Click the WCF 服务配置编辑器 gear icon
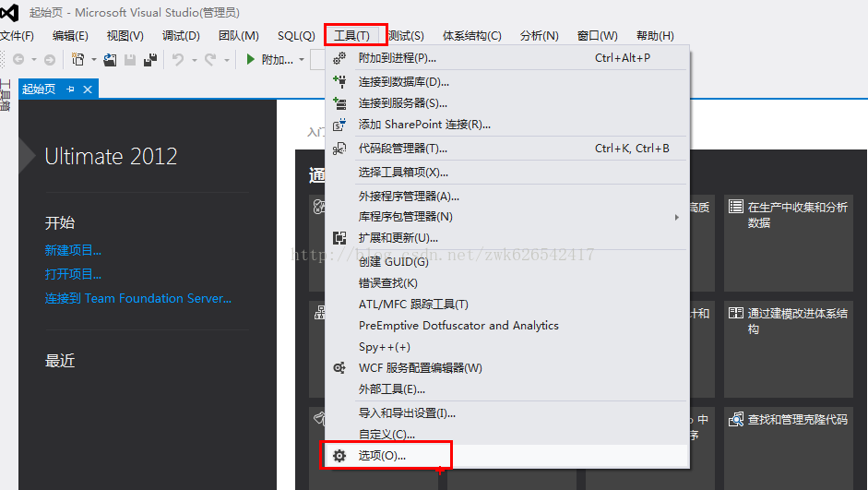Image resolution: width=868 pixels, height=490 pixels. click(339, 368)
